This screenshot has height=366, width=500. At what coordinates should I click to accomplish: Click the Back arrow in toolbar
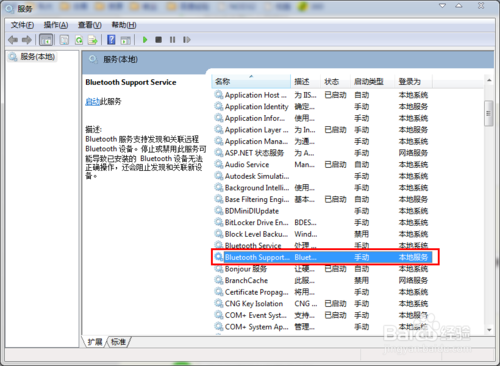pos(13,40)
